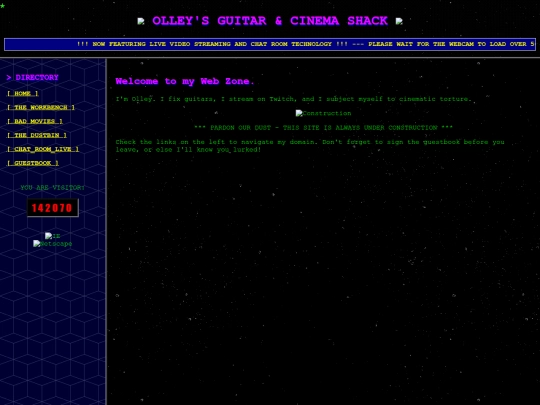
Task: Click the 'Check the links on the left' paragraph
Action: pos(310,146)
